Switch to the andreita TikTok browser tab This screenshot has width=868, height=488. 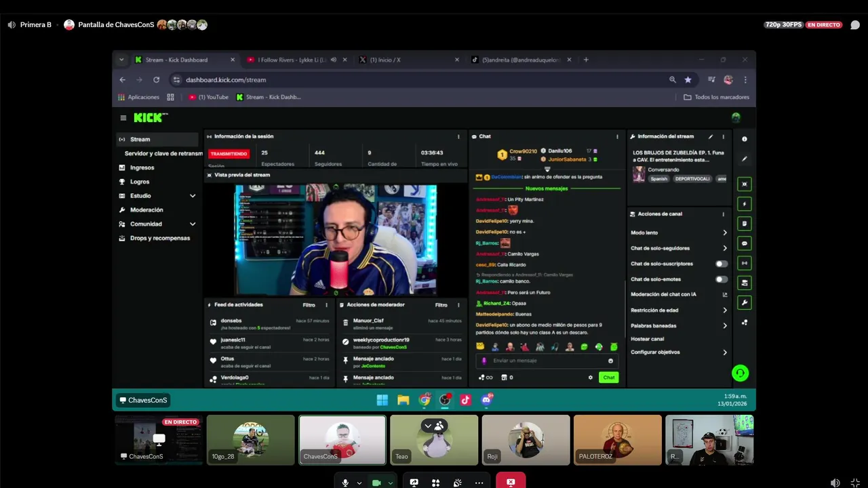tap(521, 60)
